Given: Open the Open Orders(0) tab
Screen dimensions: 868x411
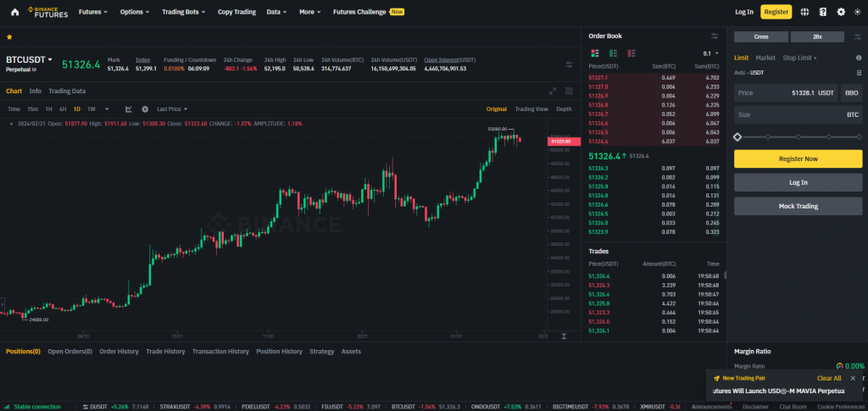Looking at the screenshot, I should [x=70, y=352].
